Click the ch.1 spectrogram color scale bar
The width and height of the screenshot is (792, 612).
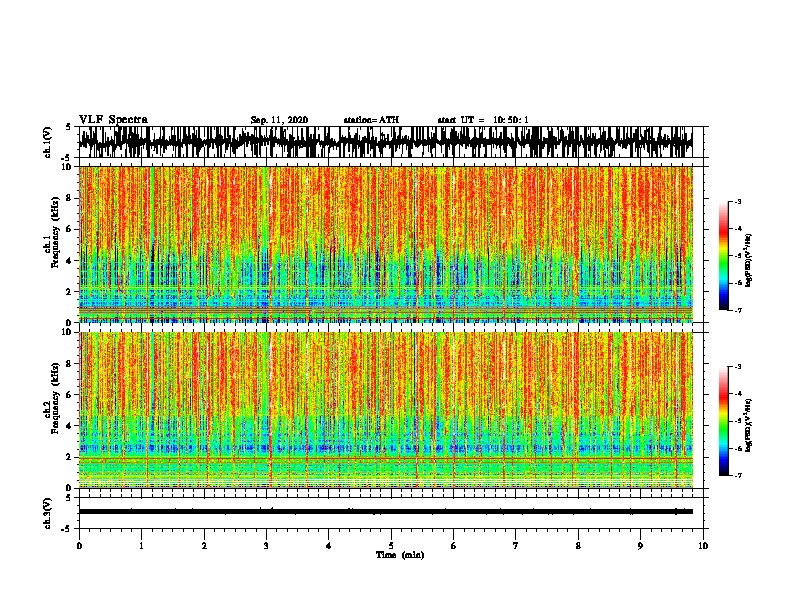pos(723,256)
